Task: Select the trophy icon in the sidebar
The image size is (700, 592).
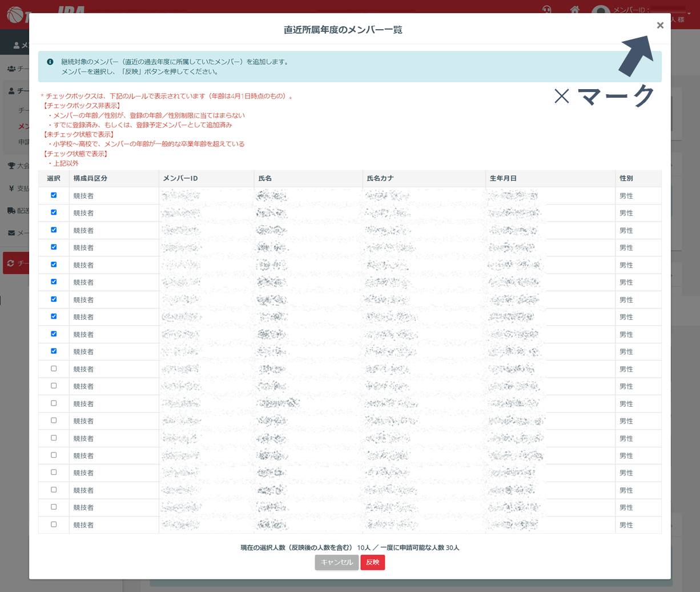Action: pos(11,166)
